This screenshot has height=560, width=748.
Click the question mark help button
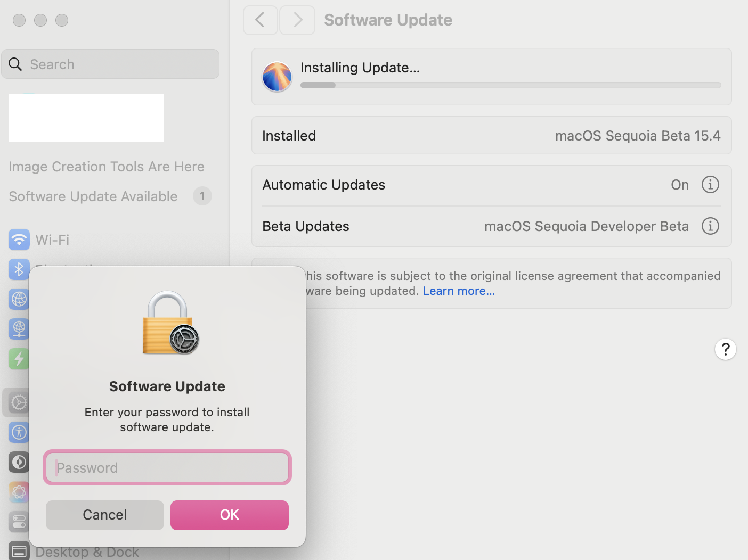725,349
